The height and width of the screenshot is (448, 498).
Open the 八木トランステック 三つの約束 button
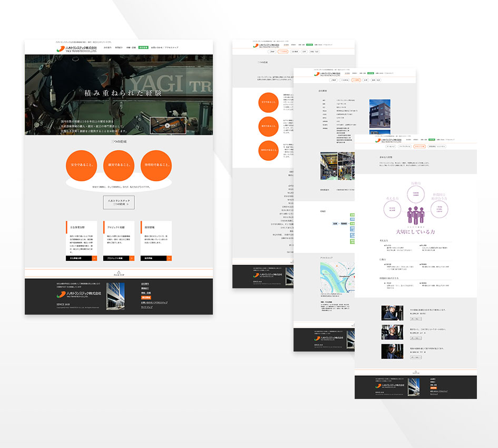coord(119,202)
